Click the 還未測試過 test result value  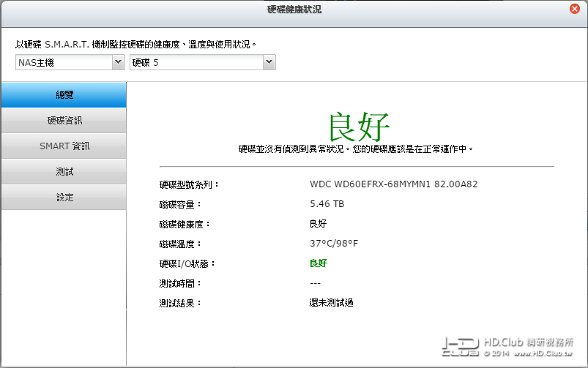(332, 302)
